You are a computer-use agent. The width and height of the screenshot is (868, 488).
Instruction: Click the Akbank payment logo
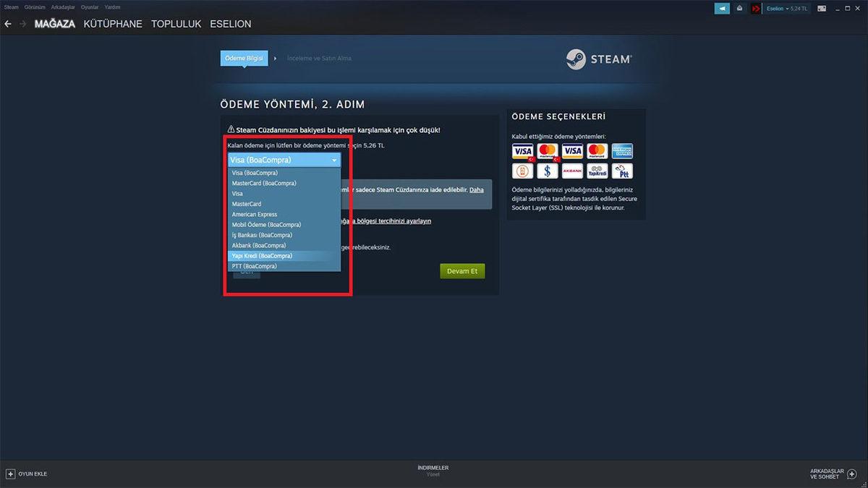572,171
